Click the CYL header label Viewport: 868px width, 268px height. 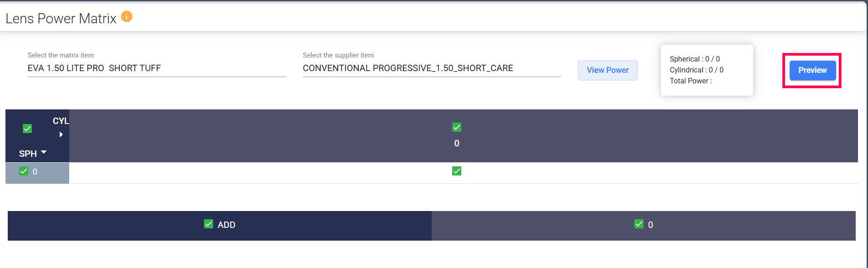pyautogui.click(x=61, y=121)
